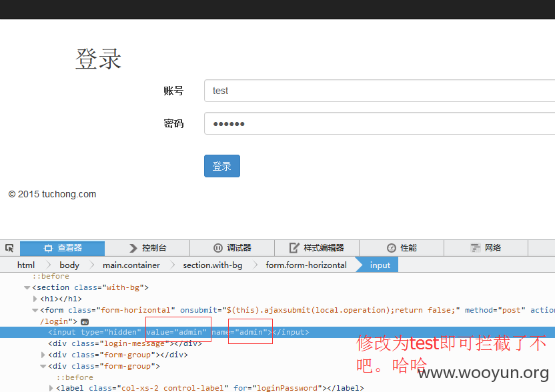
Task: Click the 密码 password input field
Action: point(380,123)
